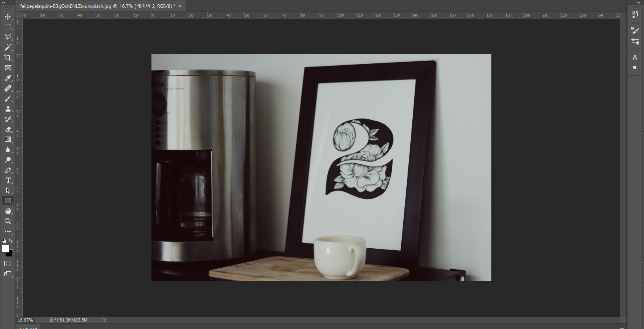The height and width of the screenshot is (329, 644).
Task: Open the Paragraph panel
Action: 635,68
